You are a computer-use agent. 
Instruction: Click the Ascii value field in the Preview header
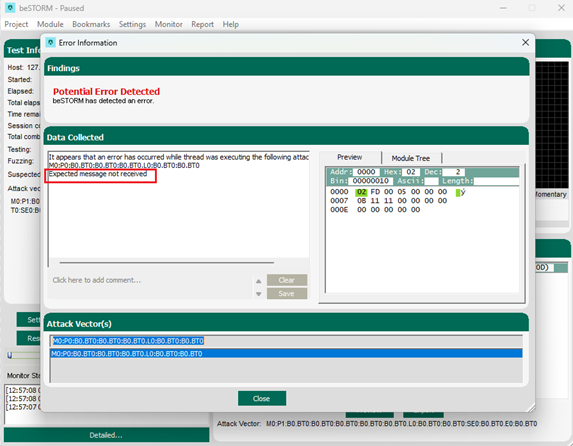pos(431,181)
